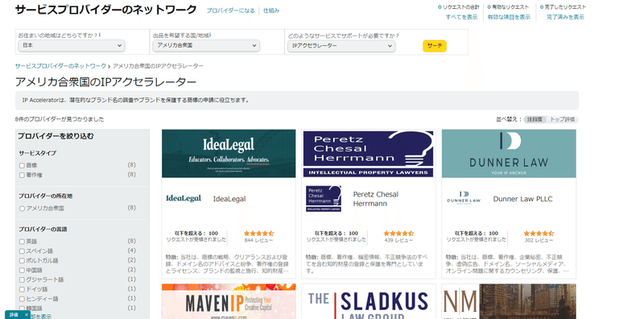Click the 302 レビュー reviews link

pos(539,241)
